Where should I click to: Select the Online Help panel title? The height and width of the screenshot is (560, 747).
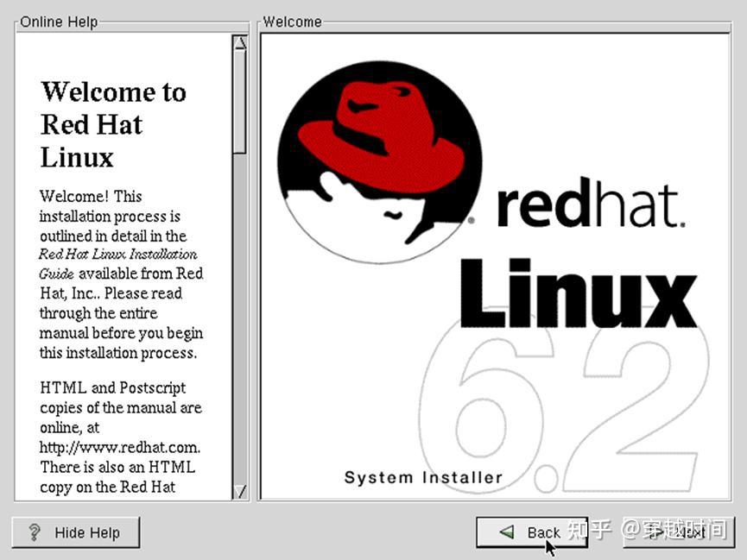[x=59, y=22]
